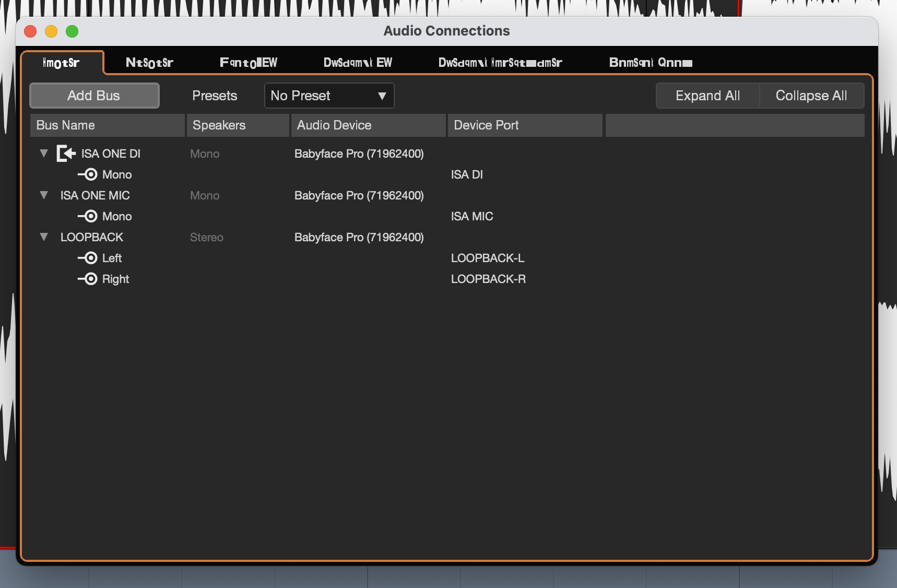The height and width of the screenshot is (588, 897).
Task: Select the ISA ONE MIC bus name
Action: point(95,195)
